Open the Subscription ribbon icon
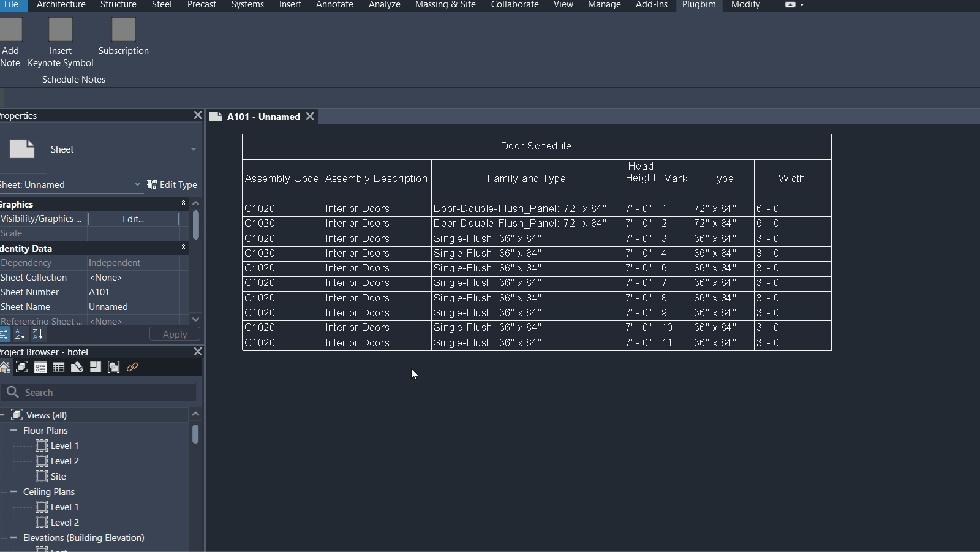980x552 pixels. point(123,29)
